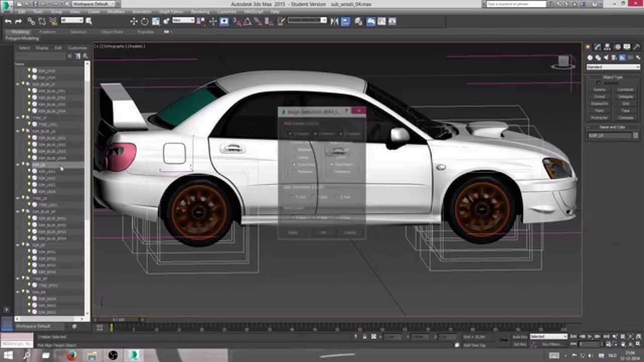This screenshot has height=362, width=644.
Task: Click the Mirror tool icon
Action: [334, 21]
